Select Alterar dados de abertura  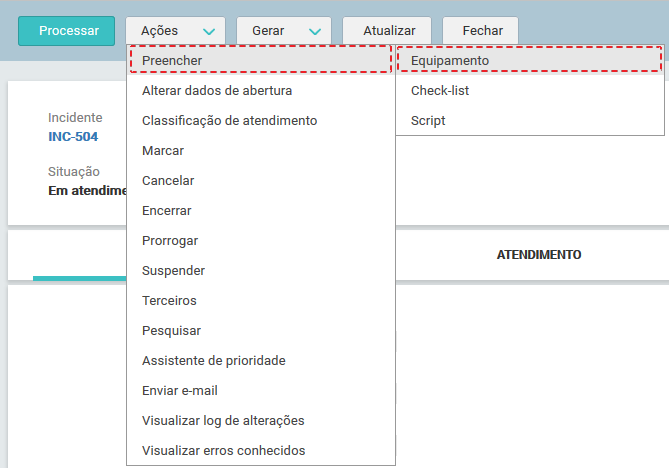click(x=261, y=90)
